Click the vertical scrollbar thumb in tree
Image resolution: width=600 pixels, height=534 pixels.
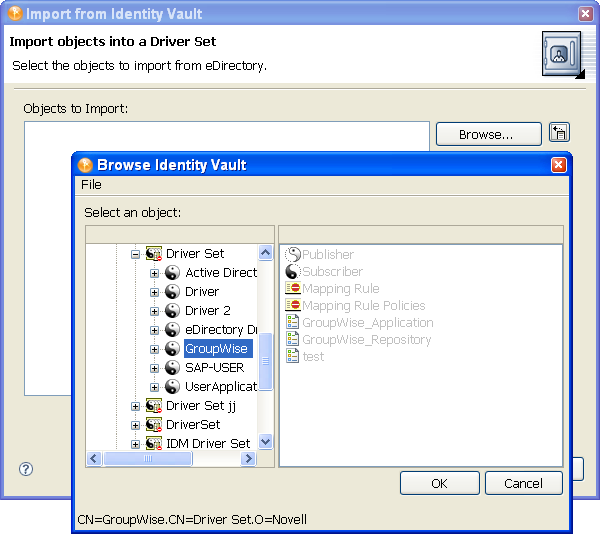click(266, 361)
